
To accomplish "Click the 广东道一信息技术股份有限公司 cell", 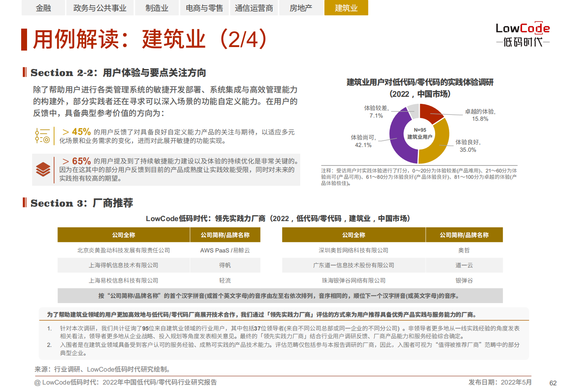I will click(354, 265).
